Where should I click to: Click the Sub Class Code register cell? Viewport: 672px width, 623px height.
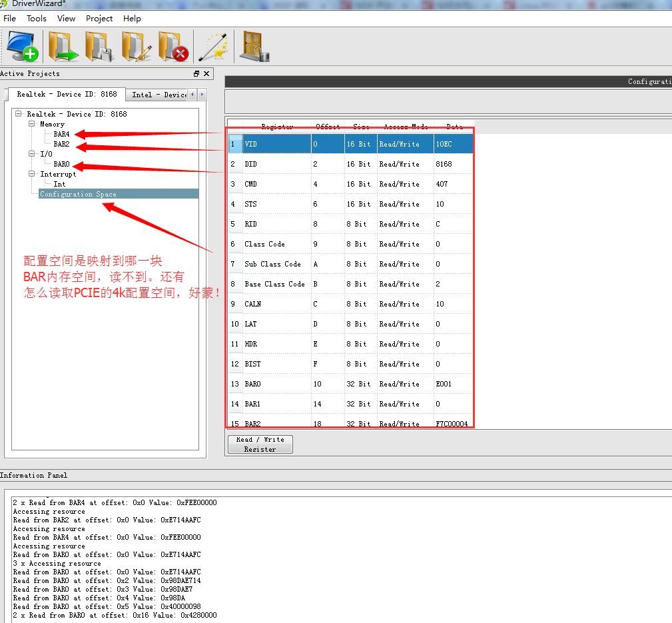point(277,264)
